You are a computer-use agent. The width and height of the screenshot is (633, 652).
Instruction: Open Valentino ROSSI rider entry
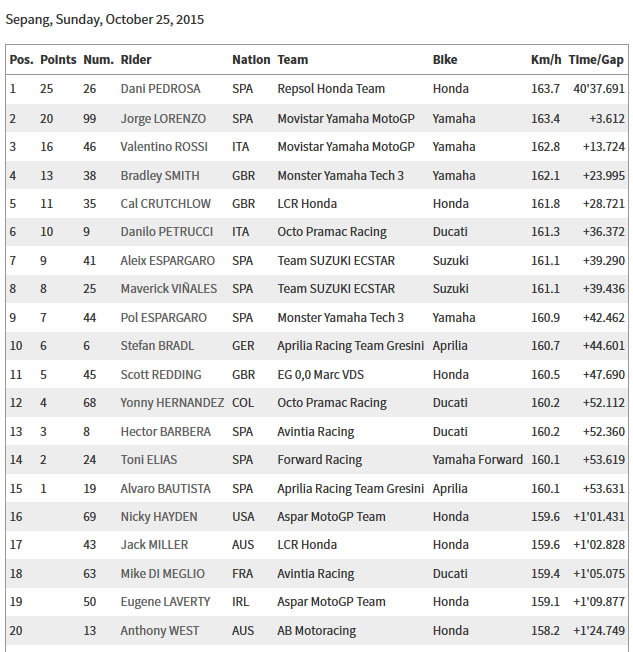(164, 147)
